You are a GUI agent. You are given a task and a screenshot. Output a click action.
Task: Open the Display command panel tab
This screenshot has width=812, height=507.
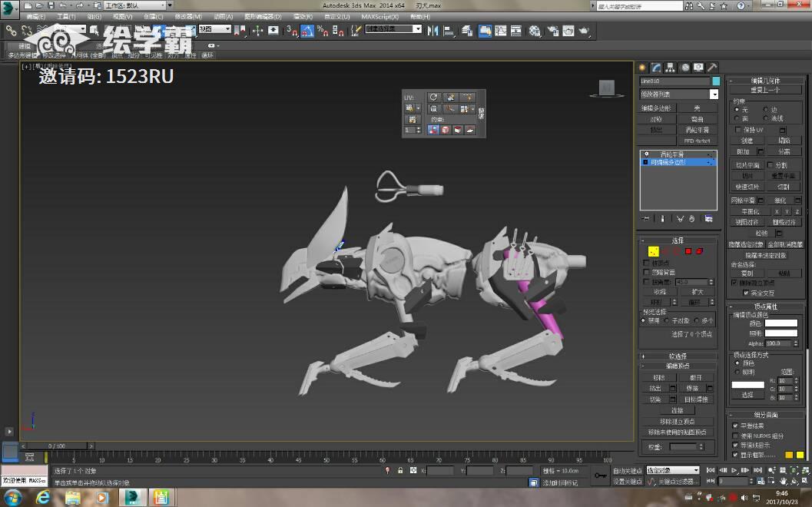coord(698,68)
